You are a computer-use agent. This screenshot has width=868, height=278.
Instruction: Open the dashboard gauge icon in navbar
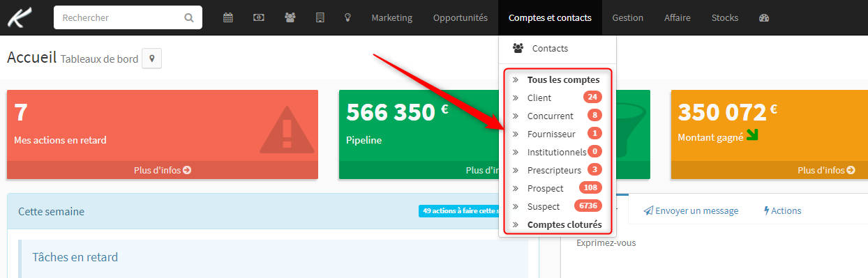pos(763,18)
